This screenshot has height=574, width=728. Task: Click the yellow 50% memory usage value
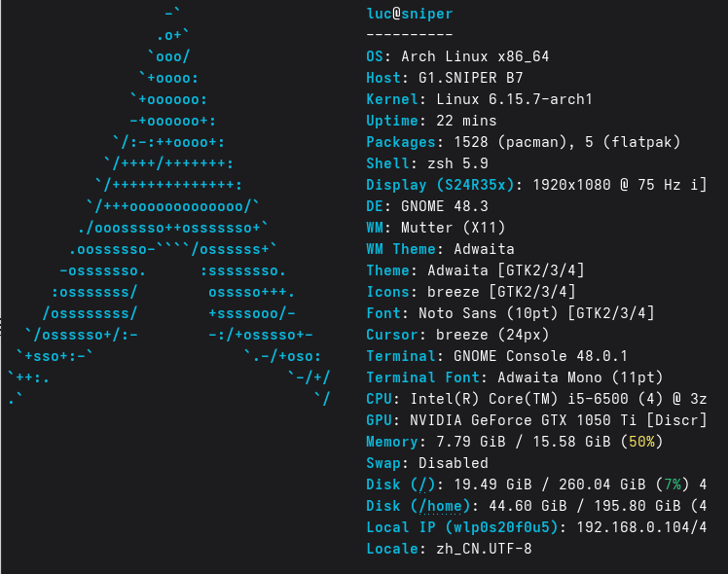(641, 442)
